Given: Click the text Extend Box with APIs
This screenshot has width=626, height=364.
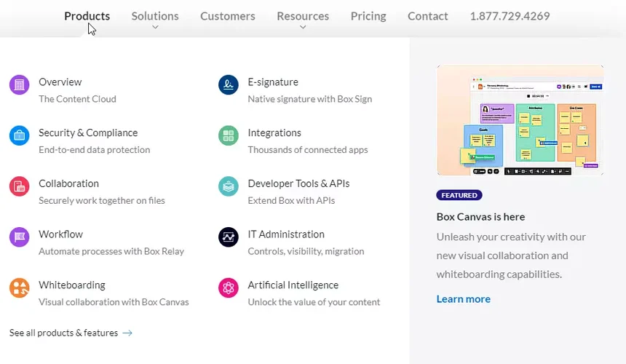Looking at the screenshot, I should pyautogui.click(x=291, y=200).
